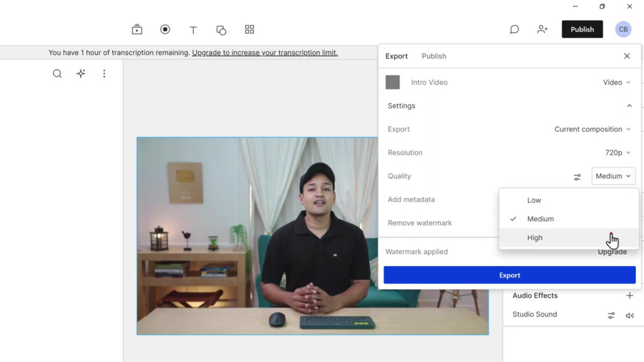
Task: Switch to the Publish tab
Action: 434,56
